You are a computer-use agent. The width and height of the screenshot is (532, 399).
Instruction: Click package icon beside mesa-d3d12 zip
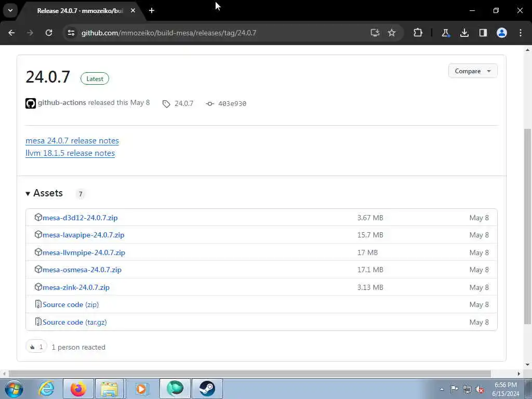(x=38, y=217)
